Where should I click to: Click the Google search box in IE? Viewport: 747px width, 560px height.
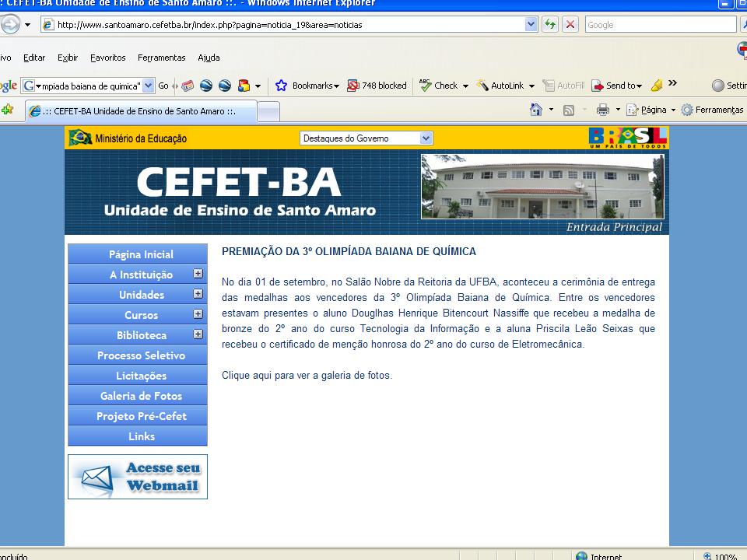point(661,25)
